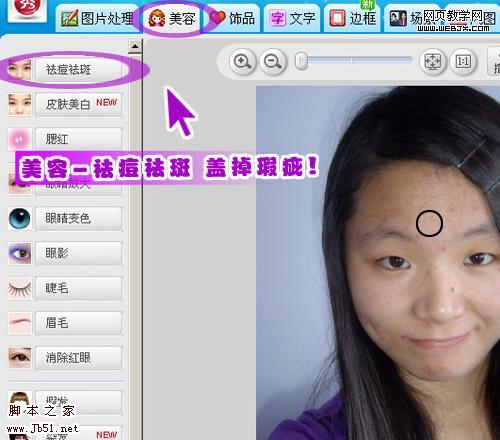Click the face thumbnail beside 皮肤美白
Image resolution: width=500 pixels, height=440 pixels.
click(x=19, y=104)
